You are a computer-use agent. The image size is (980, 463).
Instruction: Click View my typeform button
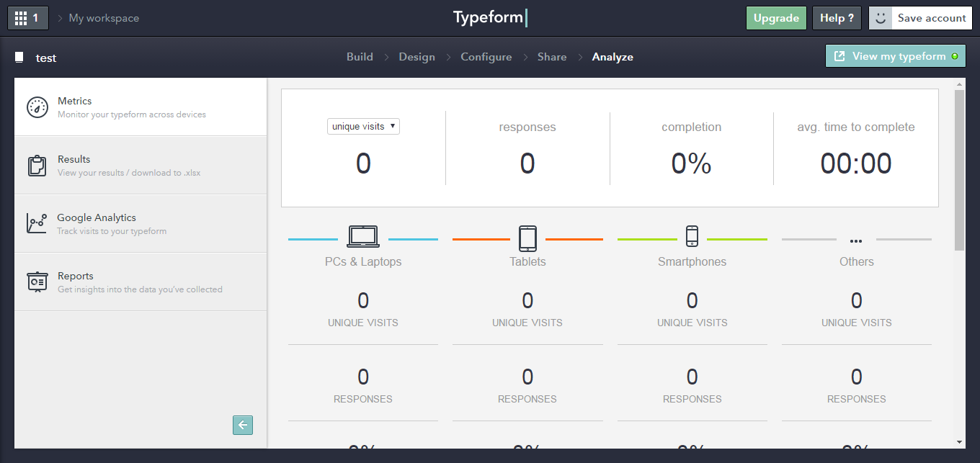click(895, 56)
